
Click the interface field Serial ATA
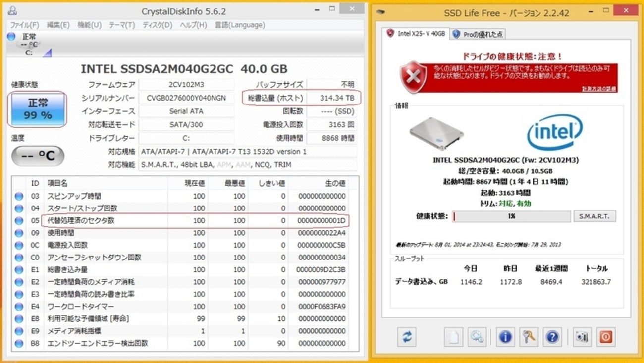pyautogui.click(x=186, y=111)
